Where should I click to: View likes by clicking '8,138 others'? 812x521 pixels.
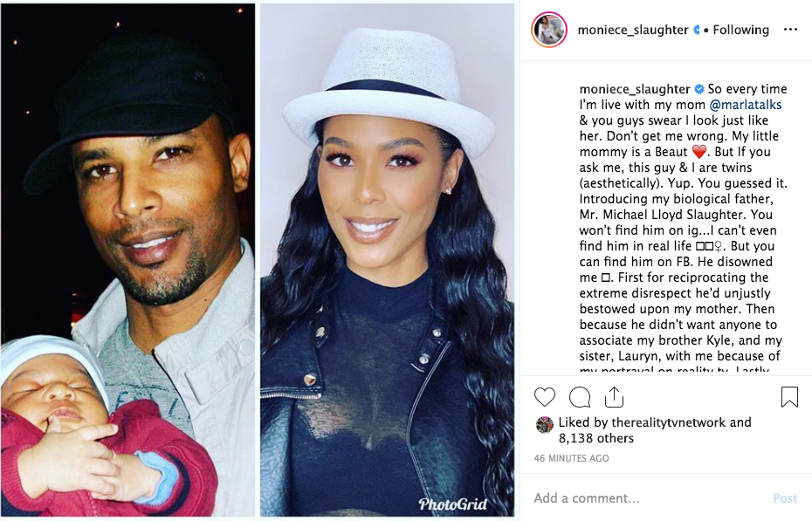coord(596,438)
